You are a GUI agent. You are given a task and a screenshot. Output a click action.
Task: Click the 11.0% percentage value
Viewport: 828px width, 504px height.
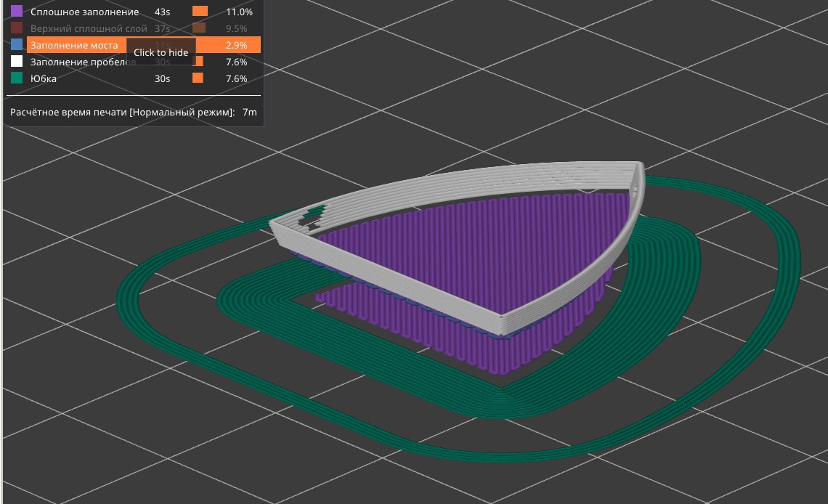tap(239, 12)
